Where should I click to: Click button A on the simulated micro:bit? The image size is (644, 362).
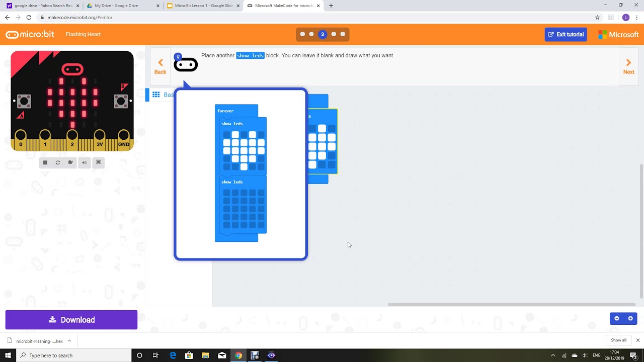point(24,101)
